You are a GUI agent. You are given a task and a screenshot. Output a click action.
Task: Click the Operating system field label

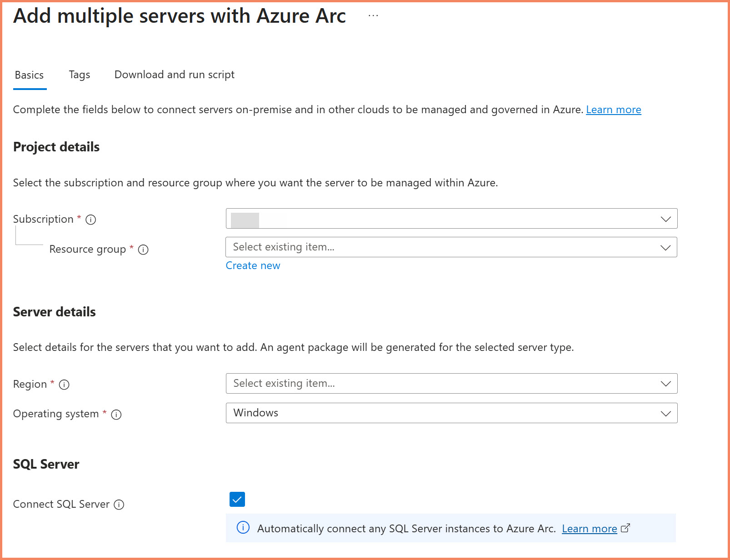tap(56, 414)
